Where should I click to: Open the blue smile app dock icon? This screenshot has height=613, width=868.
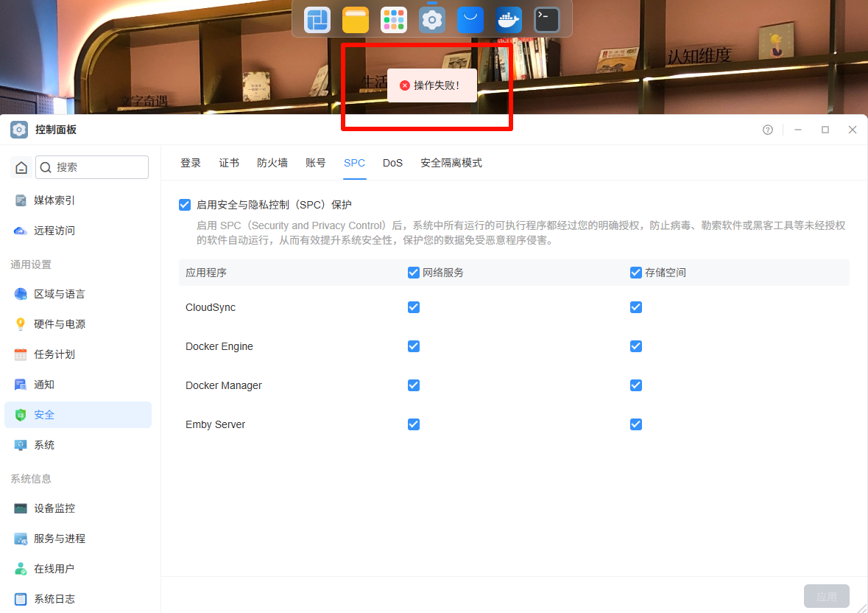pyautogui.click(x=470, y=20)
